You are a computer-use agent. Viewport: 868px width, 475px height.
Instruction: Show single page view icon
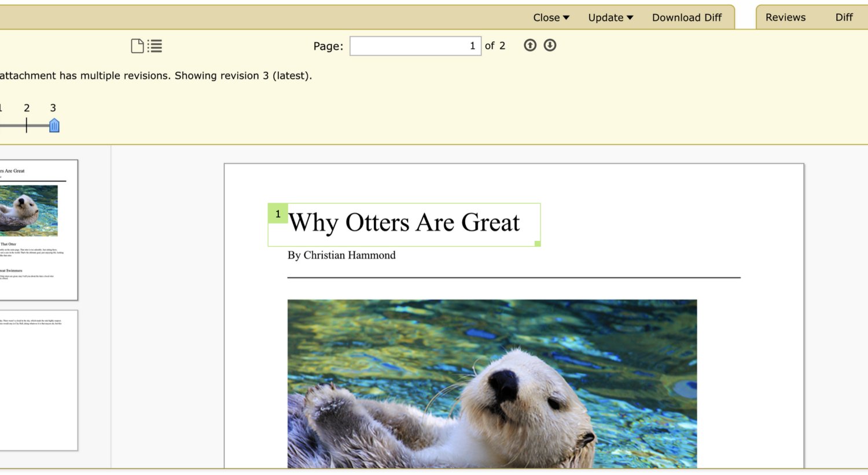[x=137, y=46]
